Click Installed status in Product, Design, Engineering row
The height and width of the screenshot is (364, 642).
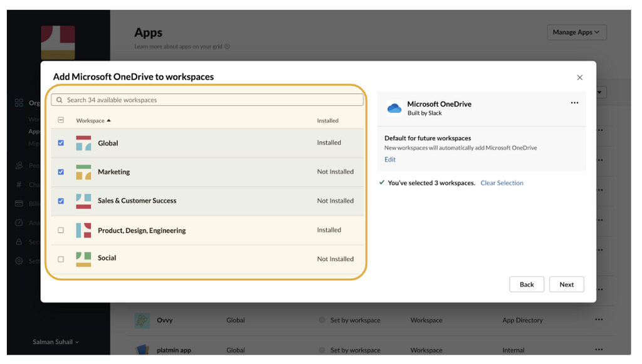point(329,230)
